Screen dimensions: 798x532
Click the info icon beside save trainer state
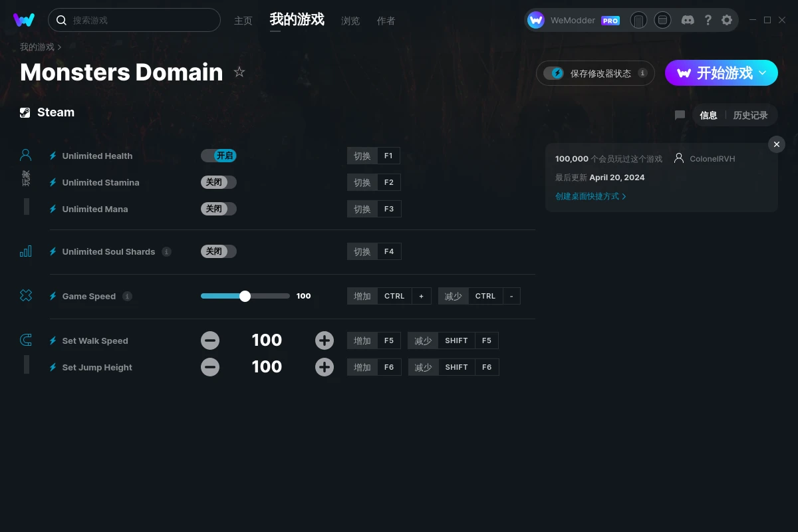pyautogui.click(x=642, y=73)
